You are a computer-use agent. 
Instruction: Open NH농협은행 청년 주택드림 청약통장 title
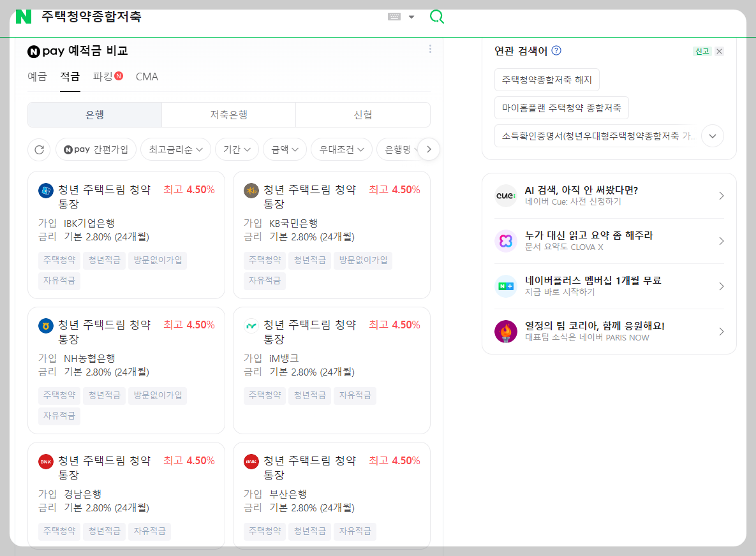pyautogui.click(x=105, y=332)
